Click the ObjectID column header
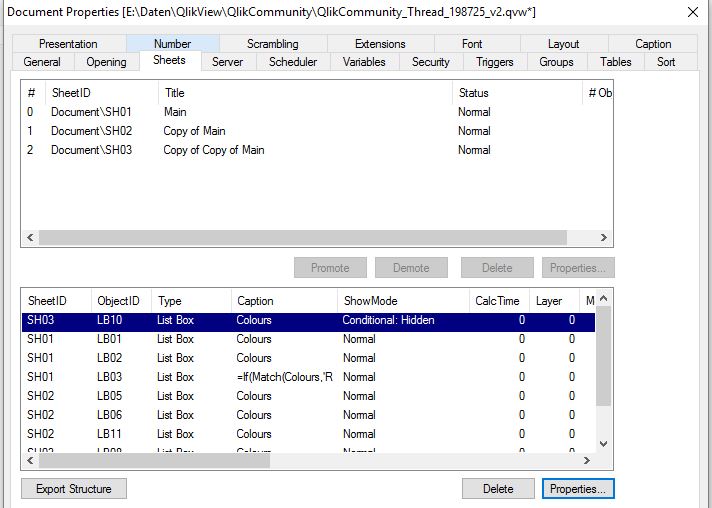Image resolution: width=712 pixels, height=508 pixels. (x=121, y=301)
